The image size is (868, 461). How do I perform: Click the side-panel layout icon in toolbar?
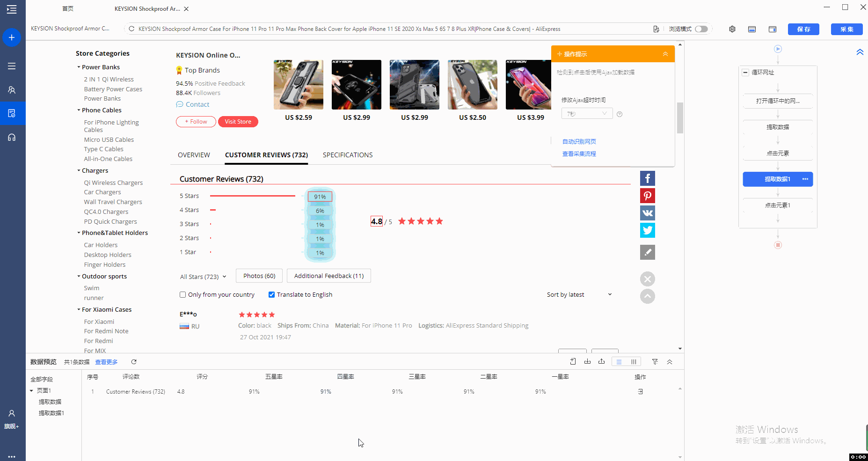tap(773, 29)
